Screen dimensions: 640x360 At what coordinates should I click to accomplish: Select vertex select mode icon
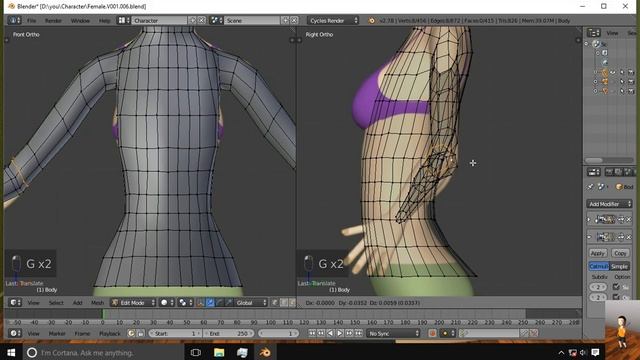[275, 302]
